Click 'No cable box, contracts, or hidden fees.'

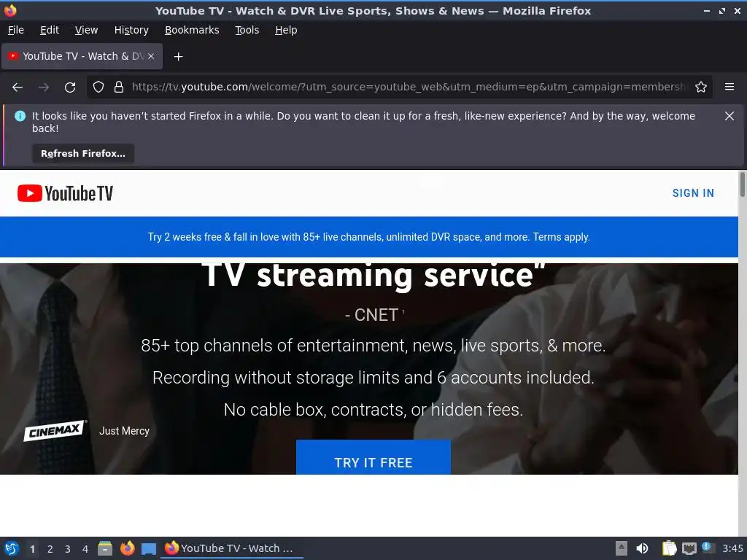[x=373, y=410]
